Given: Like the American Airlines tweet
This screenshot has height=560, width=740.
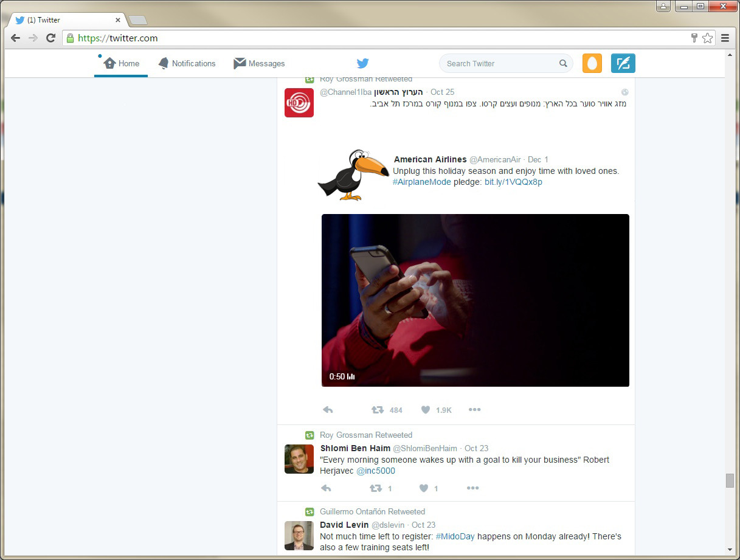Looking at the screenshot, I should pyautogui.click(x=426, y=410).
